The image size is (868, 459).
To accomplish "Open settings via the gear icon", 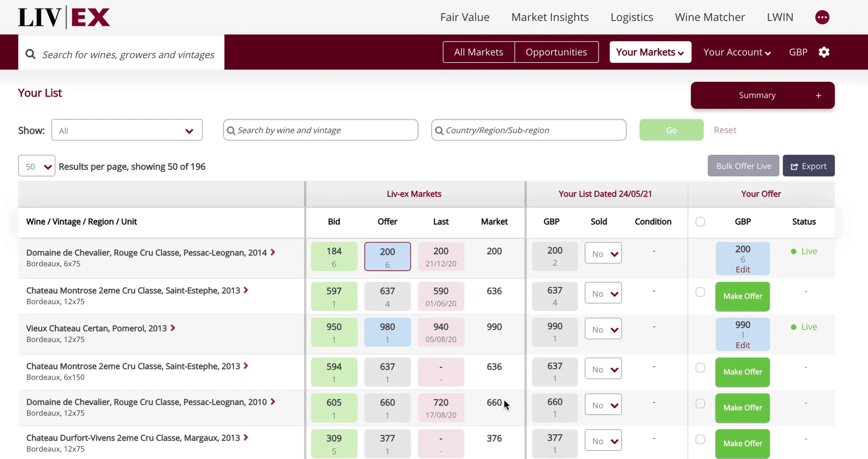I will point(824,52).
